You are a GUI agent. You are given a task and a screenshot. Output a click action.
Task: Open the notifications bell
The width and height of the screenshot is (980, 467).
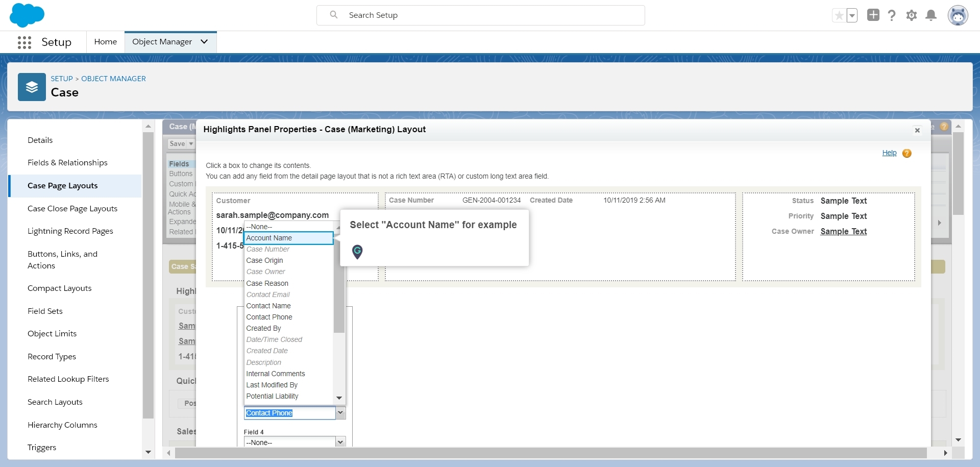tap(931, 15)
